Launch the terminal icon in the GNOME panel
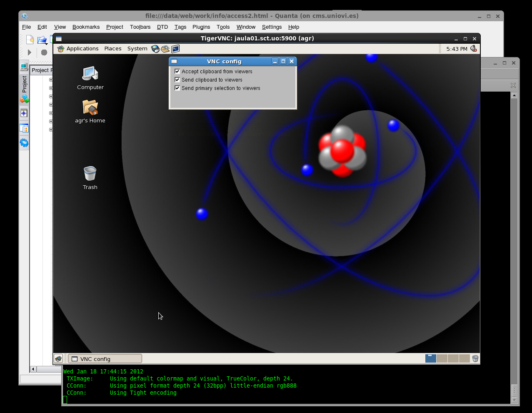This screenshot has width=532, height=413. coord(175,49)
